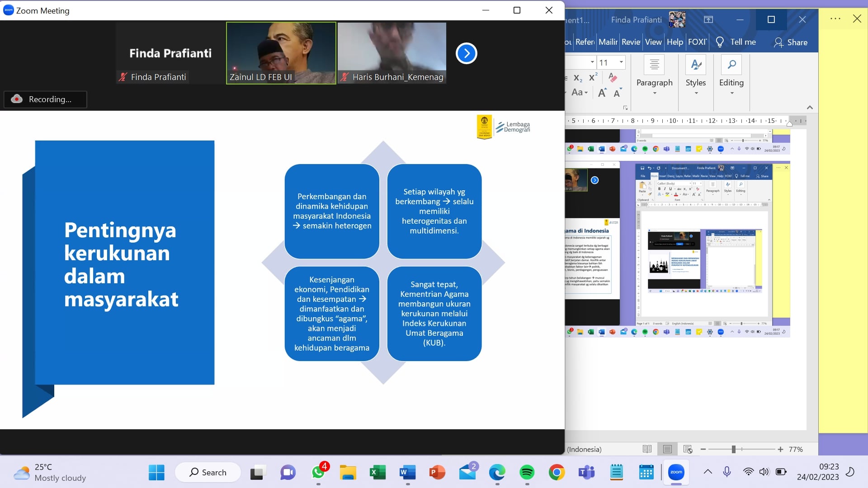The width and height of the screenshot is (868, 488).
Task: Click the Recording indicator button
Action: click(x=45, y=99)
